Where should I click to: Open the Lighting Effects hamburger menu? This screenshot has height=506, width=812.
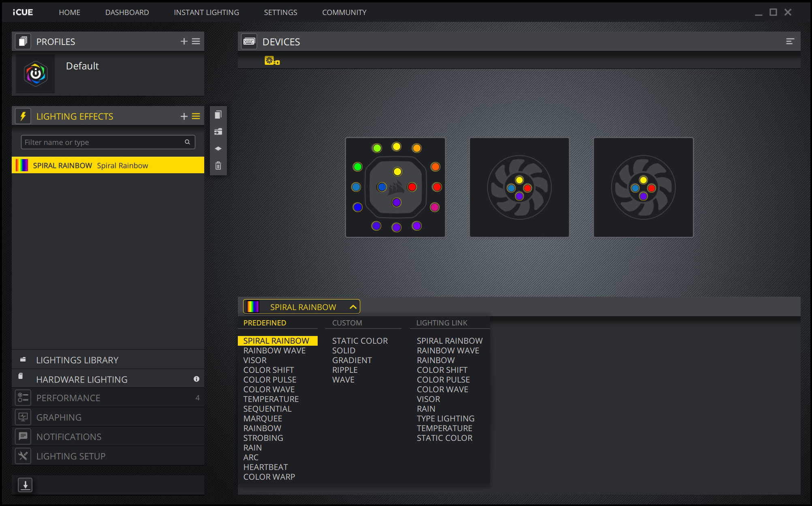tap(196, 116)
